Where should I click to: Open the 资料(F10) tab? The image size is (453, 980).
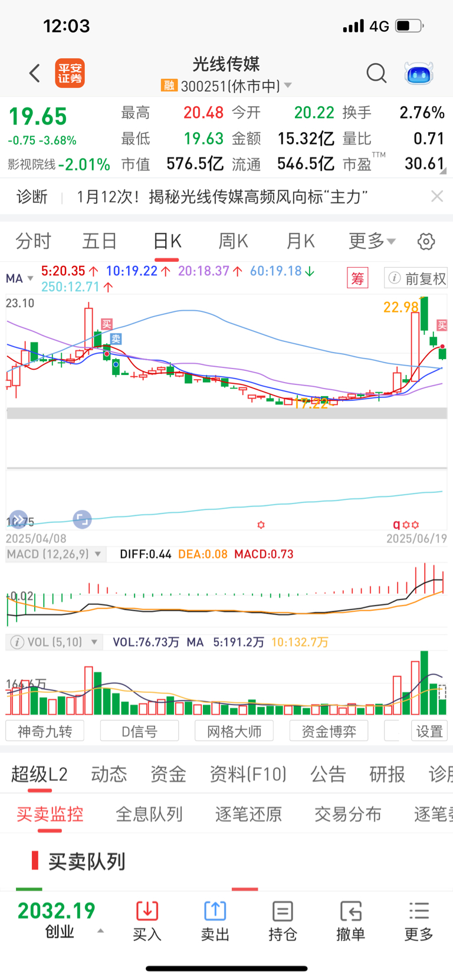click(x=248, y=774)
